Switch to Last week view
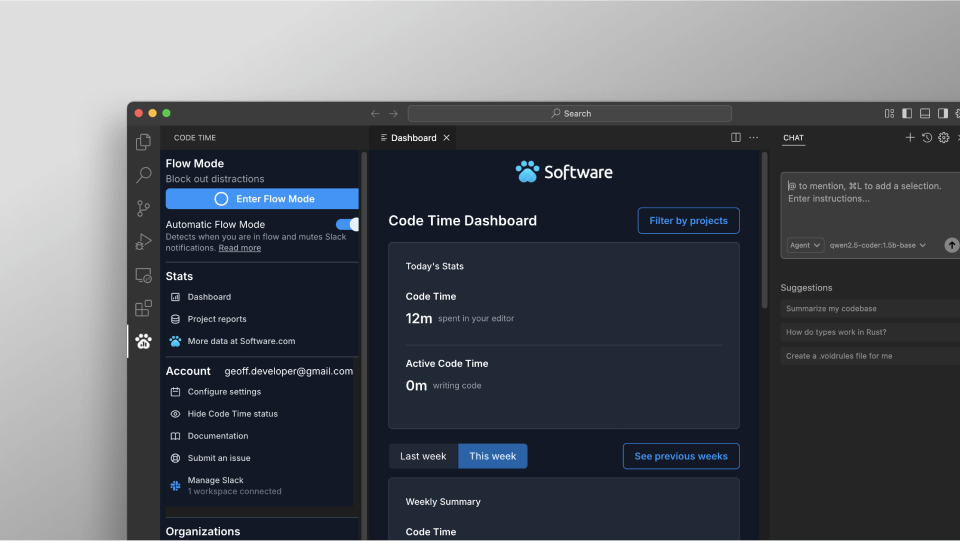The width and height of the screenshot is (960, 541). pos(423,456)
